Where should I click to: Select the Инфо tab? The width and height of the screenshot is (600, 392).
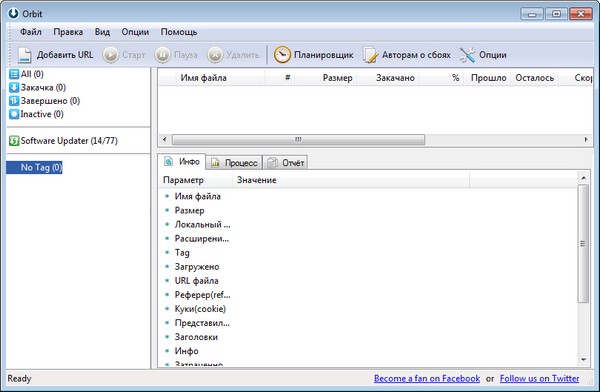point(182,162)
